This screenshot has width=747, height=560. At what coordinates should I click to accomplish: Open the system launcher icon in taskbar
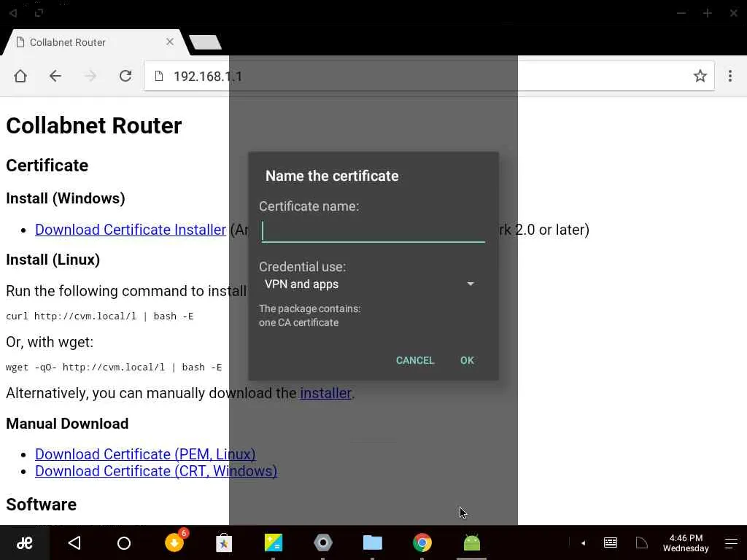[24, 542]
